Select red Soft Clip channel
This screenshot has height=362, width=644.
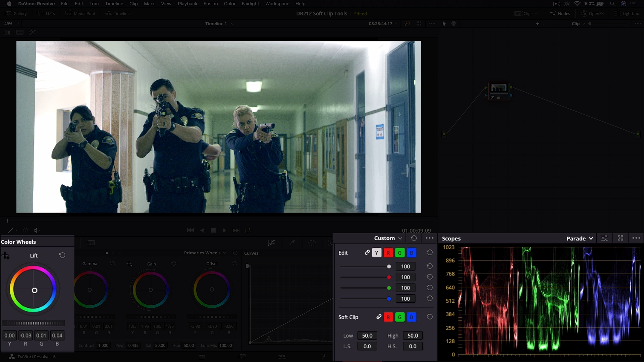click(x=388, y=317)
